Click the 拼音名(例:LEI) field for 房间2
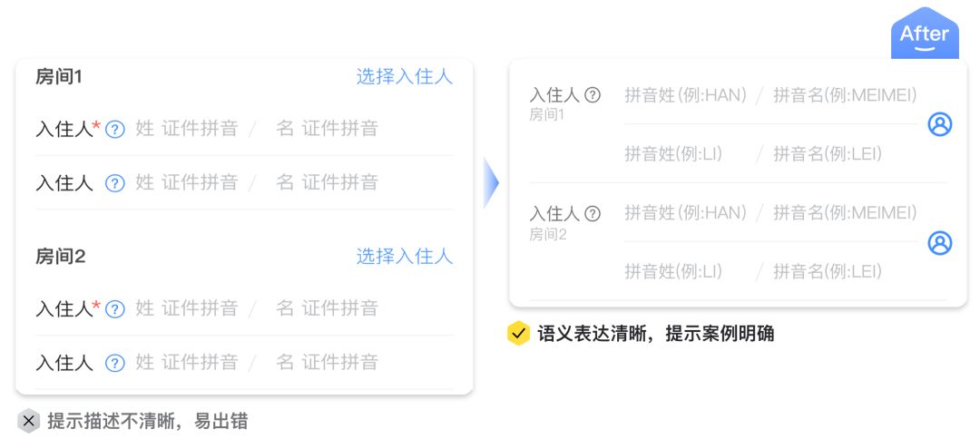Screen dimensions: 980x439 tap(828, 271)
